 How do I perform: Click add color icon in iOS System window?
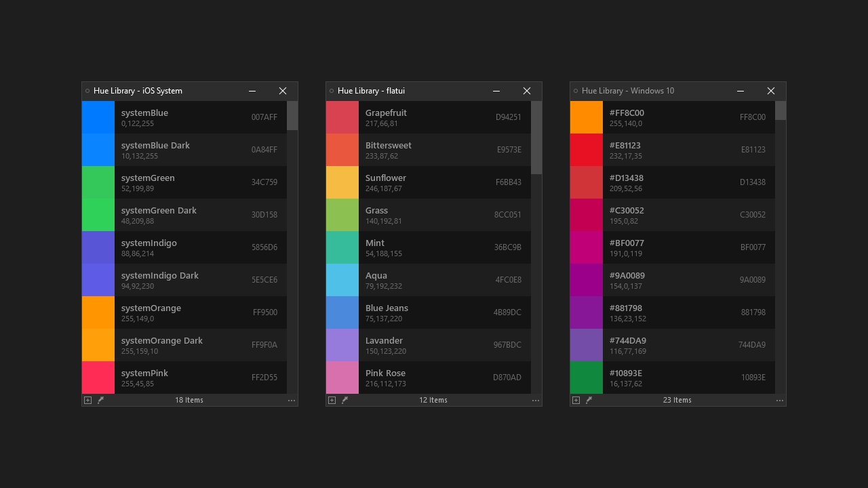[87, 401]
